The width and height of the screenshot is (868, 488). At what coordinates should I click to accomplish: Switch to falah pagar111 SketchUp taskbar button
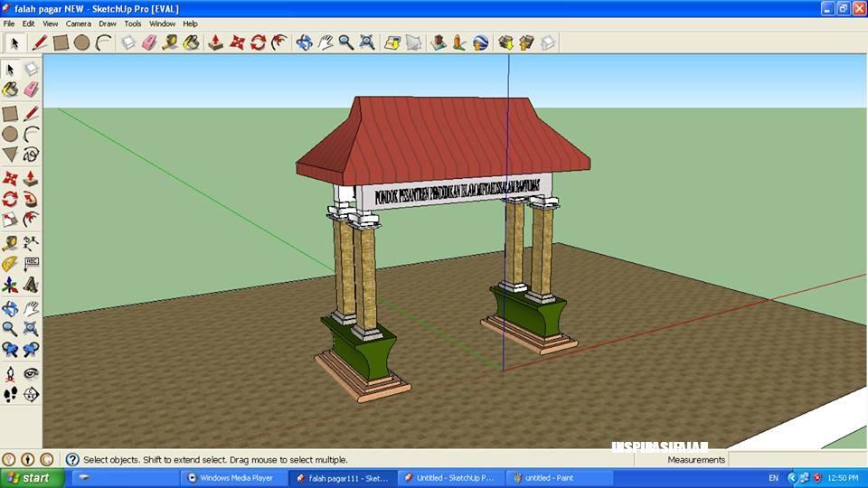click(x=343, y=478)
